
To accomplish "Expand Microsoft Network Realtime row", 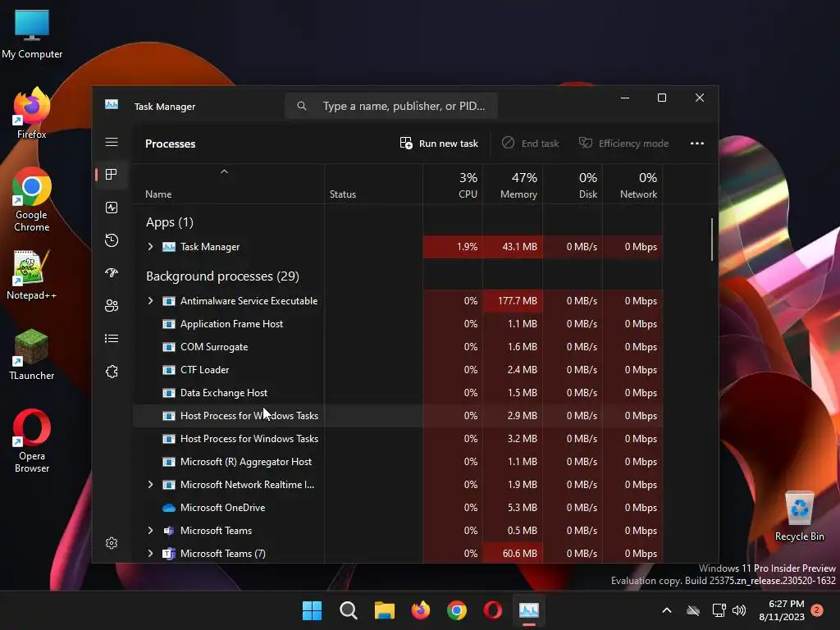I will (x=151, y=484).
